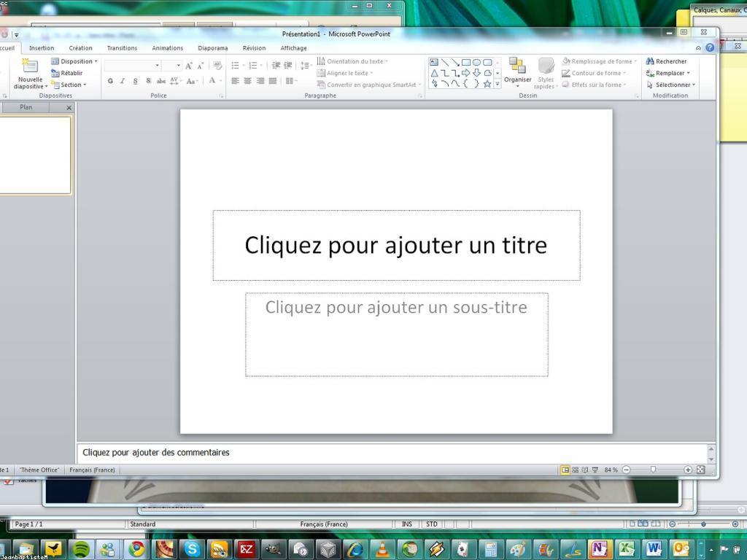Viewport: 747px width, 560px height.
Task: Click the Remplacer button
Action: coord(667,73)
